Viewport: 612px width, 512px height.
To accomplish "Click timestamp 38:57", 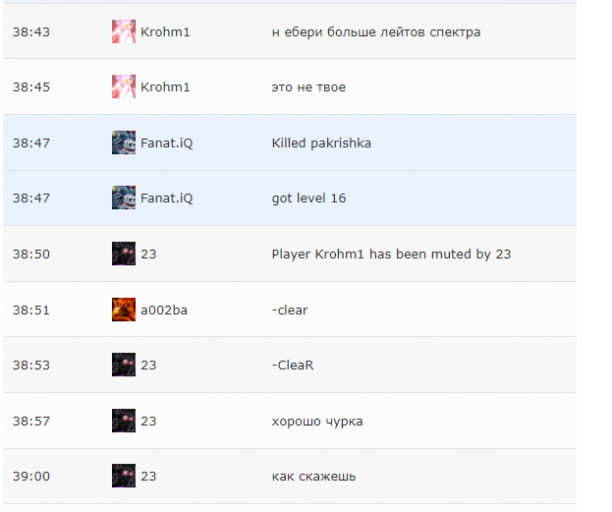I will 31,421.
